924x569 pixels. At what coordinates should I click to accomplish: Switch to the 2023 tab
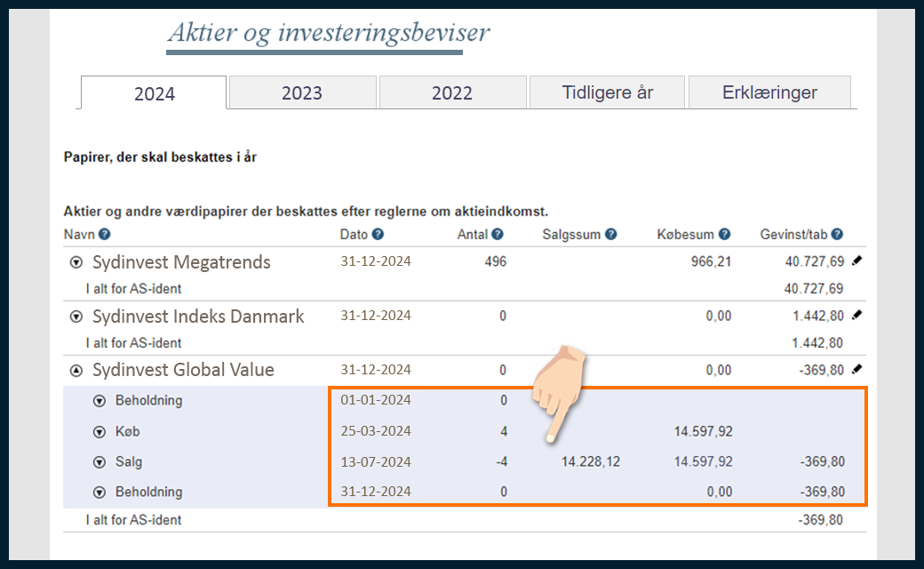[302, 92]
